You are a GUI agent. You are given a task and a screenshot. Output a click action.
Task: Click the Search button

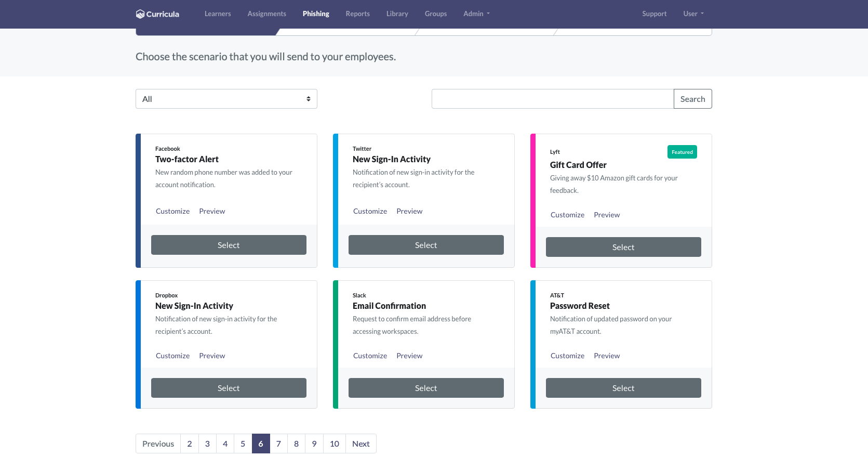tap(693, 99)
